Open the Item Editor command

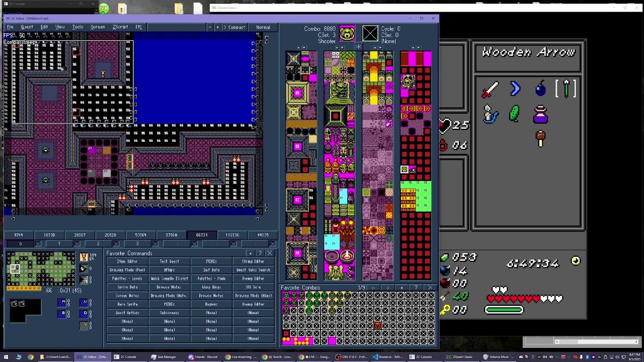point(127,261)
